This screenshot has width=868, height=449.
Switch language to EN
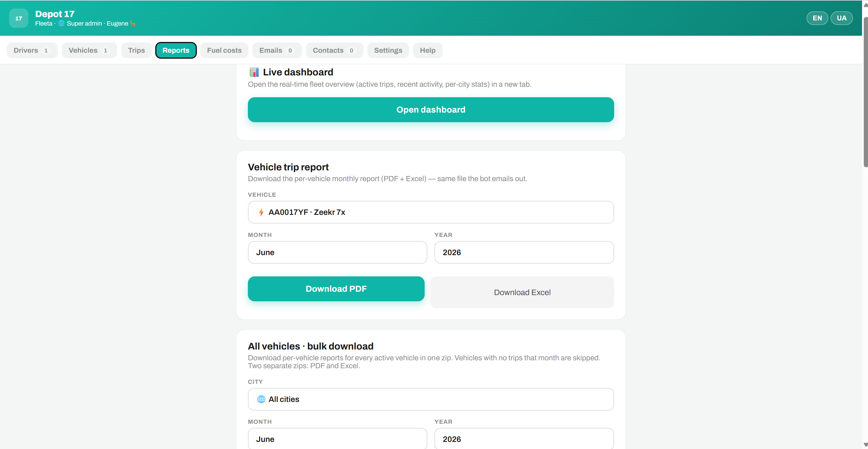click(x=817, y=18)
